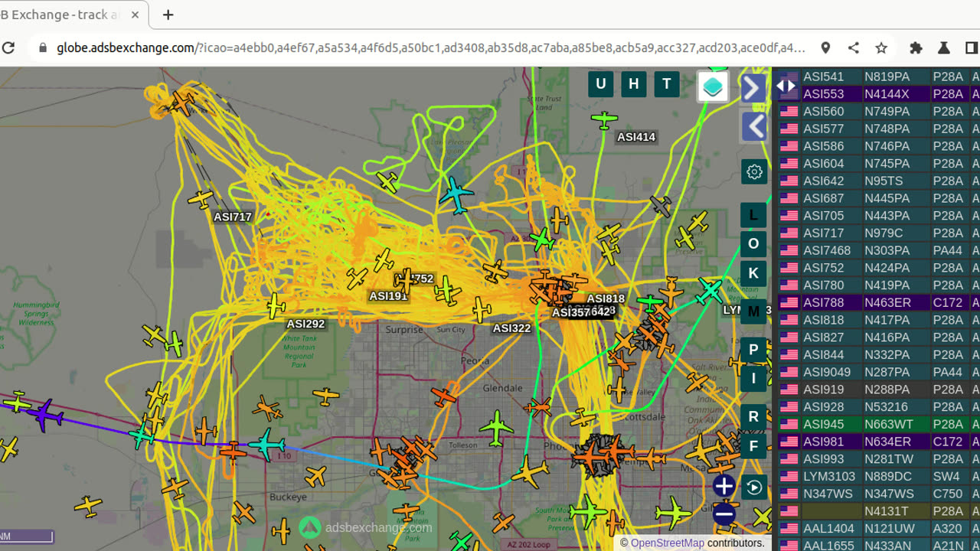
Task: Select the ASI322 aircraft label on map
Action: tap(511, 328)
